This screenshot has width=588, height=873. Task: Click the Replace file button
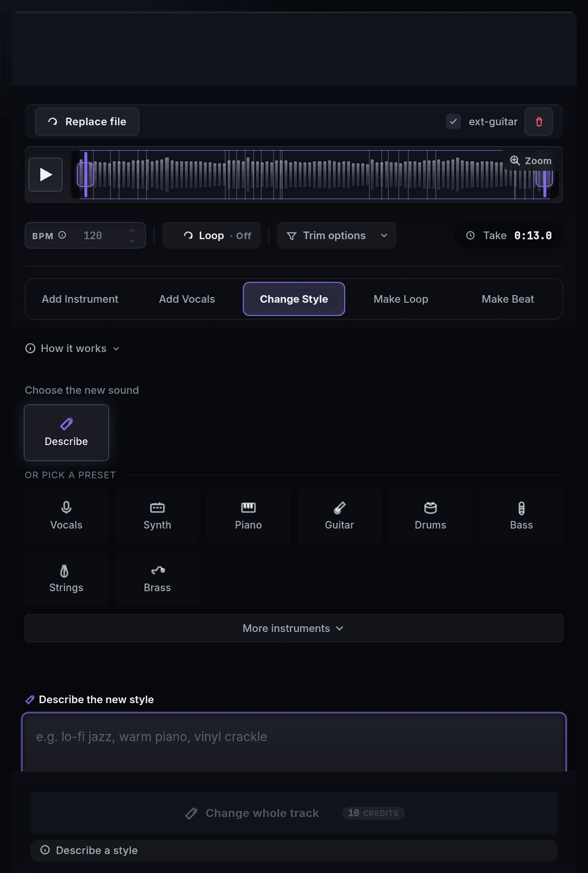tap(87, 121)
